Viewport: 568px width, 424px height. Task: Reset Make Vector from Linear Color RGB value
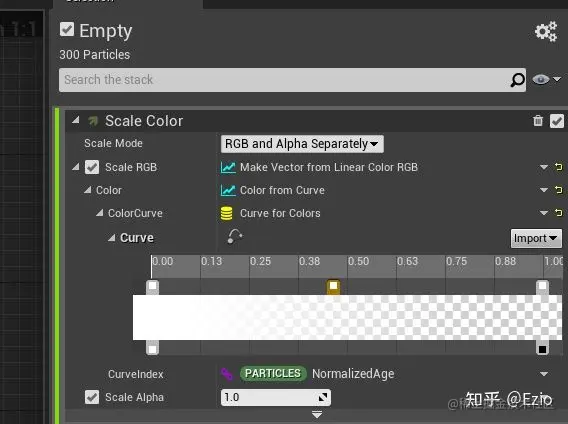[x=559, y=167]
